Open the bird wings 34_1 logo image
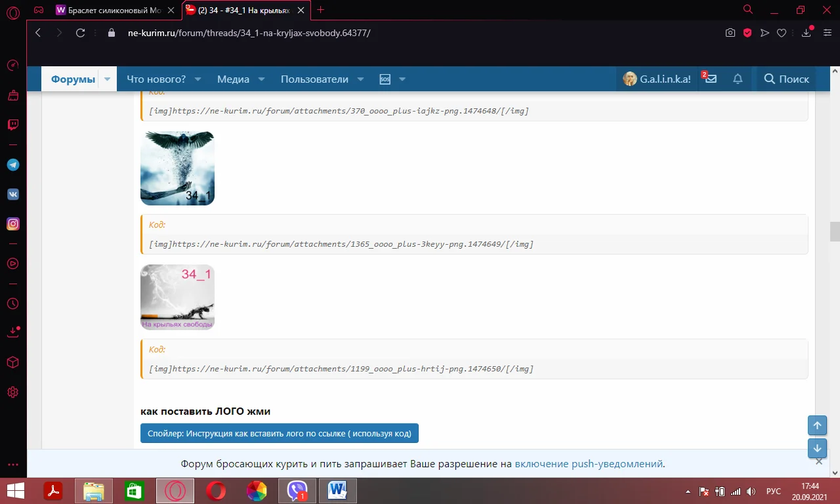Viewport: 840px width, 504px height. point(177,168)
